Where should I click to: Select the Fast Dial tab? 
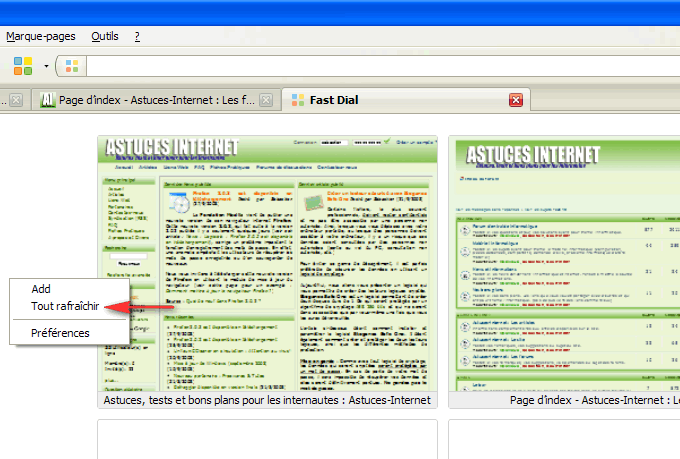tap(405, 100)
